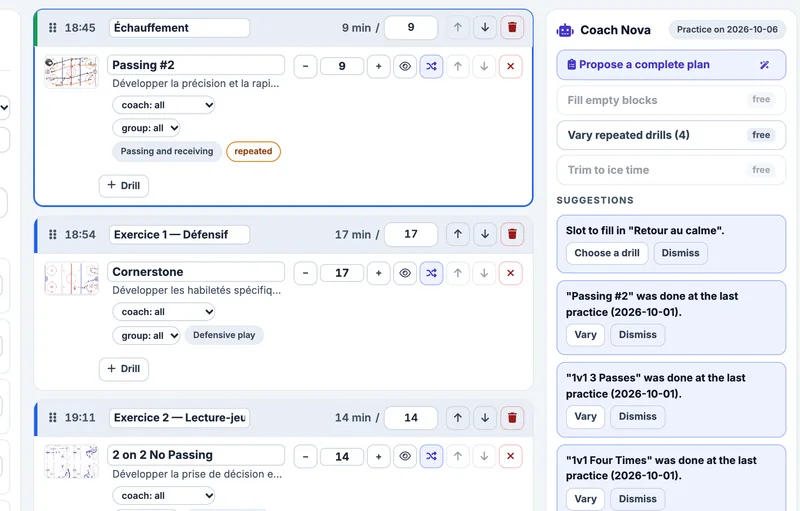Grab the drag handle of the Échauffement block
The image size is (800, 511).
point(53,28)
